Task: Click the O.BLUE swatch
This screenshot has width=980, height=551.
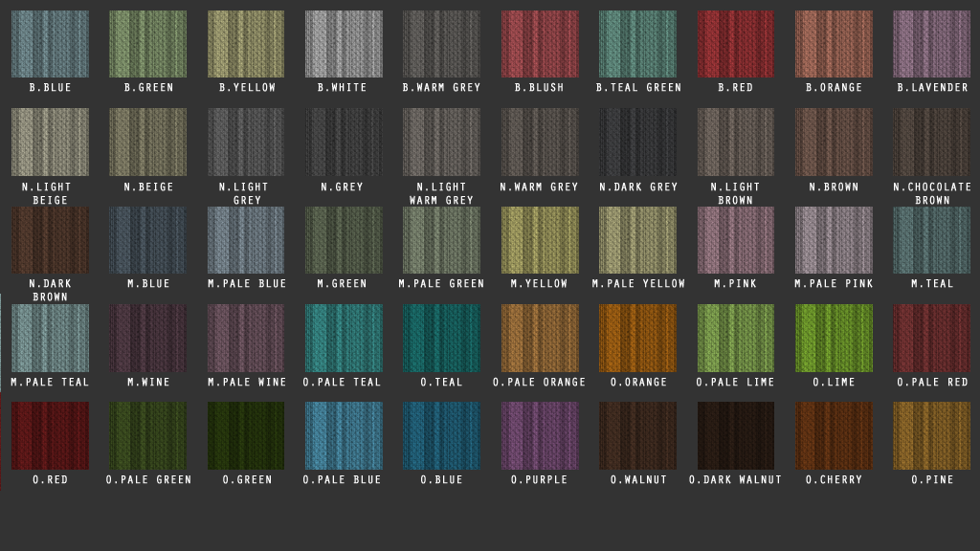Action: 441,435
